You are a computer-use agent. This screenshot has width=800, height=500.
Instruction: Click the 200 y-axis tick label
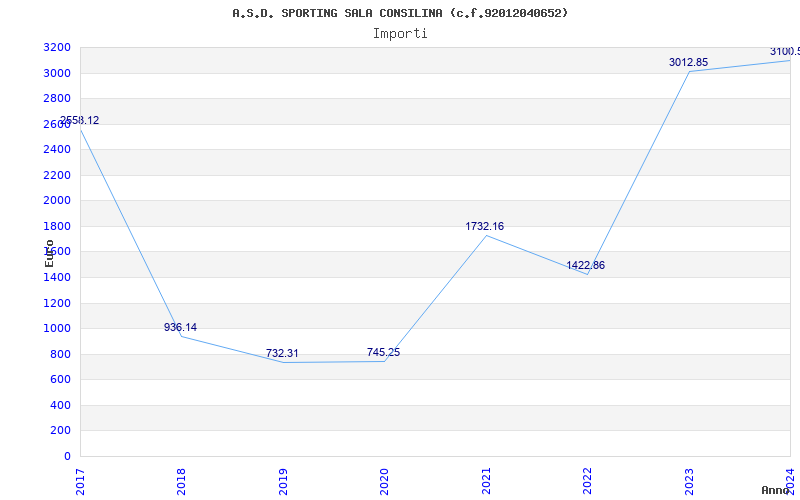point(61,431)
